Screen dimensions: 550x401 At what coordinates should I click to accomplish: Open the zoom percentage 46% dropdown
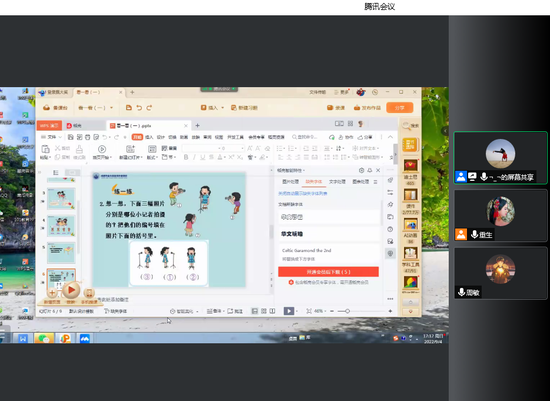[x=320, y=311]
